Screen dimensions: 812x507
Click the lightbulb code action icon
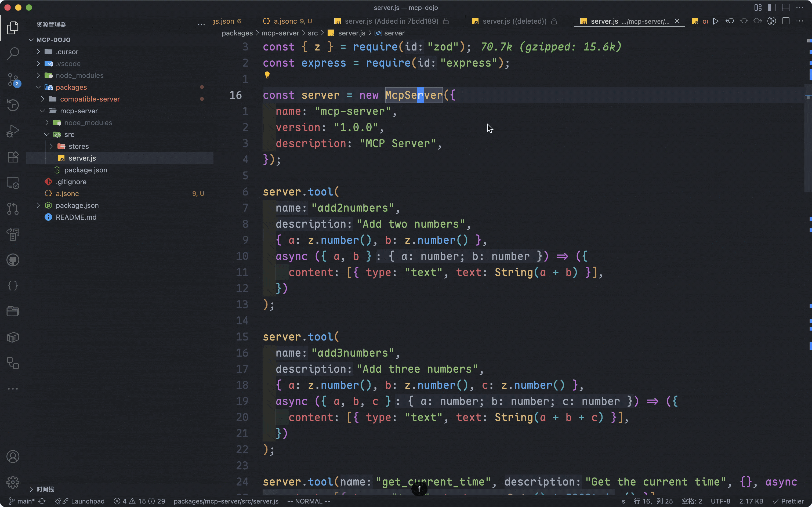[x=267, y=75]
